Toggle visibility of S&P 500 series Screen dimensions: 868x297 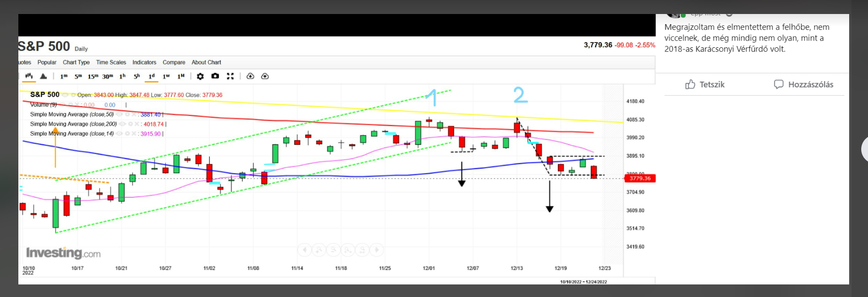tap(65, 95)
